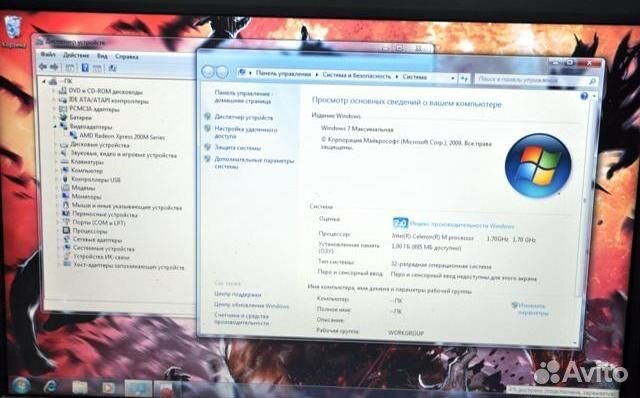Click the AMD Radeon Xpress 200M display adapter icon
This screenshot has height=398, width=640.
(74, 135)
